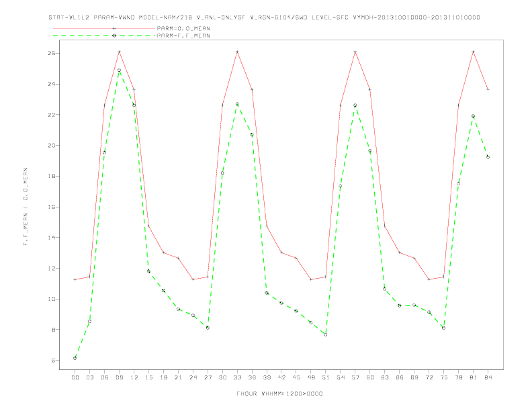Click x-axis tick label 45
Image resolution: width=532 pixels, height=411 pixels.
point(296,377)
